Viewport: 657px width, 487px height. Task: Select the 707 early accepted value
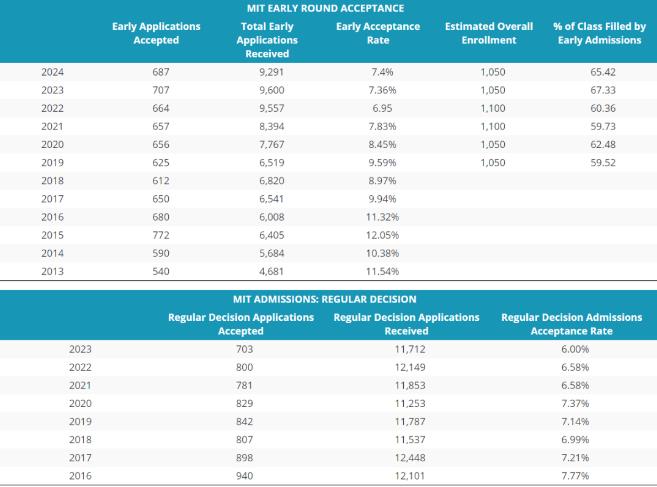click(x=161, y=90)
